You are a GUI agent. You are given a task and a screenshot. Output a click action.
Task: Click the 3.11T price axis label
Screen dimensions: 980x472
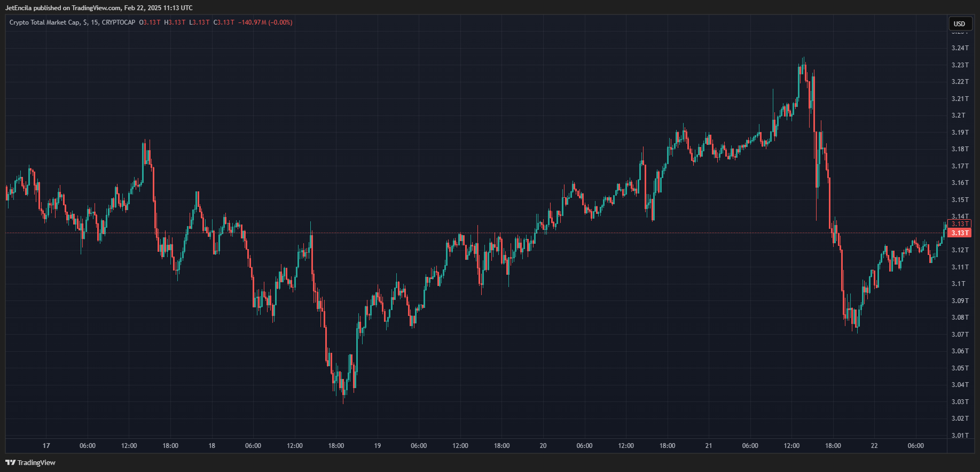pyautogui.click(x=960, y=267)
